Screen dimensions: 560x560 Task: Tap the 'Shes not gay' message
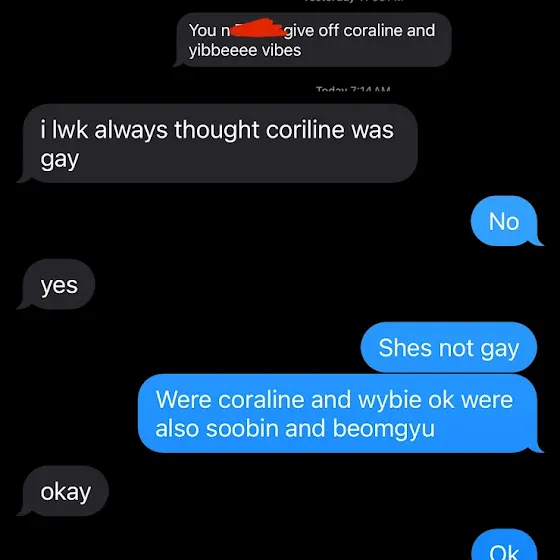(x=449, y=347)
